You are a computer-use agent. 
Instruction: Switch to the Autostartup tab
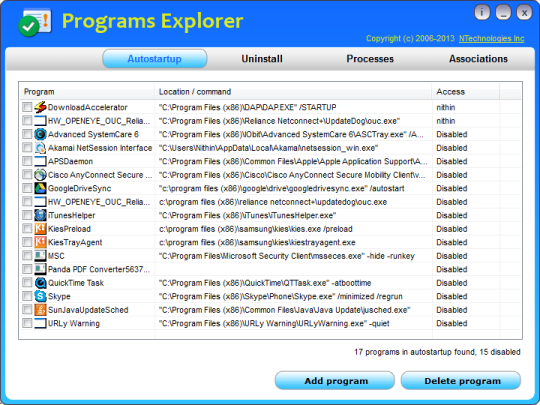(155, 59)
